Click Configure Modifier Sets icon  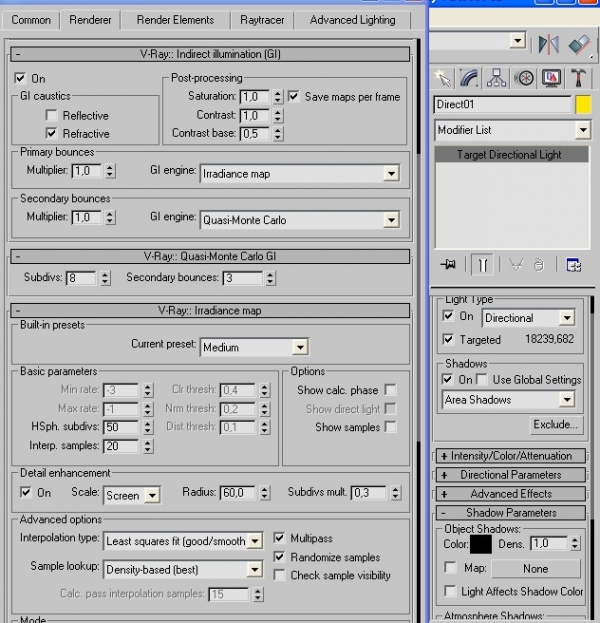pyautogui.click(x=574, y=265)
